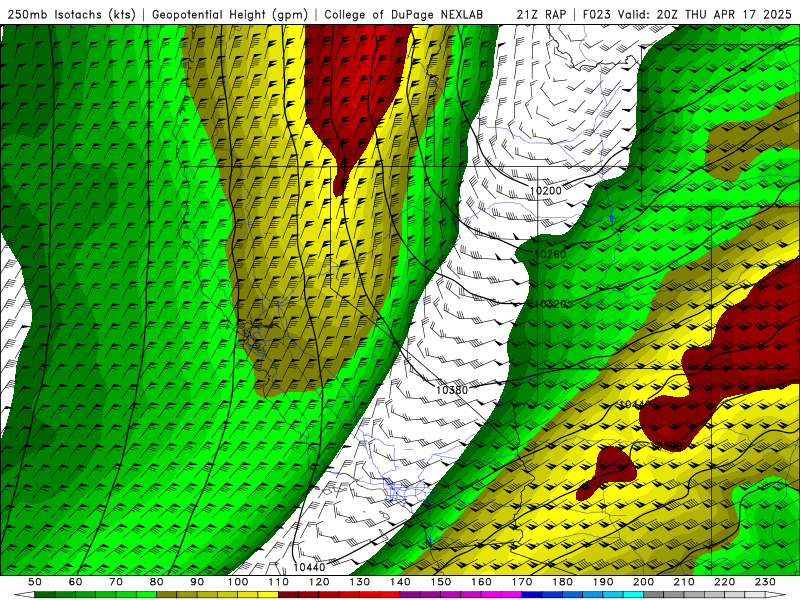The height and width of the screenshot is (600, 800).
Task: Click the 50 knot color bar label
Action: (x=35, y=582)
